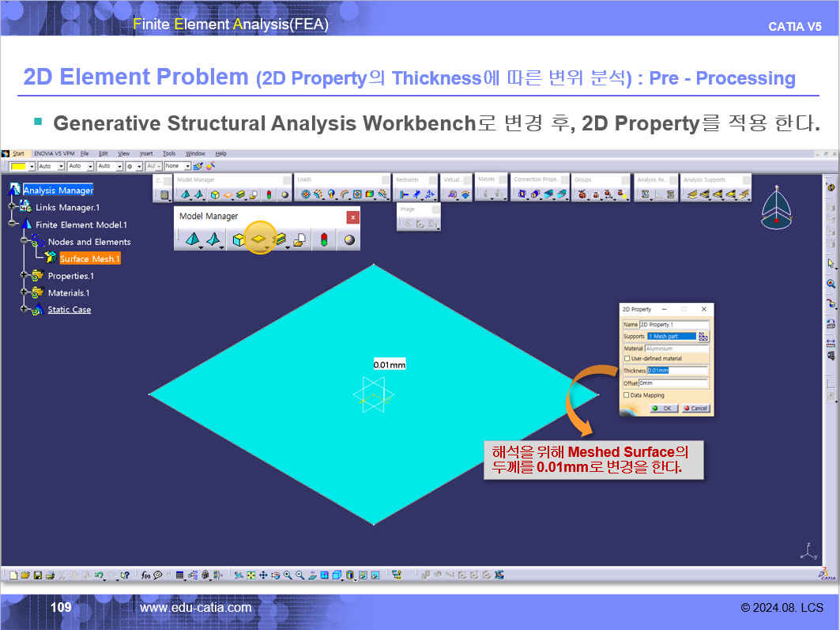This screenshot has width=840, height=630.
Task: Click the Thickness input field
Action: [676, 370]
